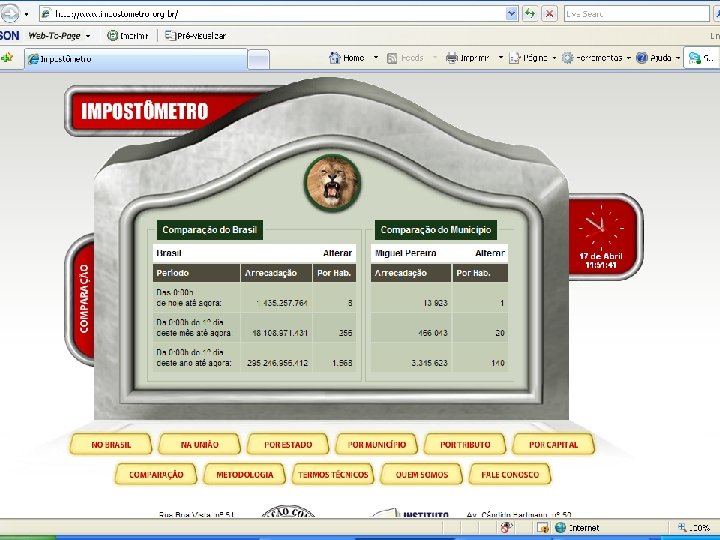
Task: Click Pré-visualizar in EPSON toolbar
Action: pos(196,35)
